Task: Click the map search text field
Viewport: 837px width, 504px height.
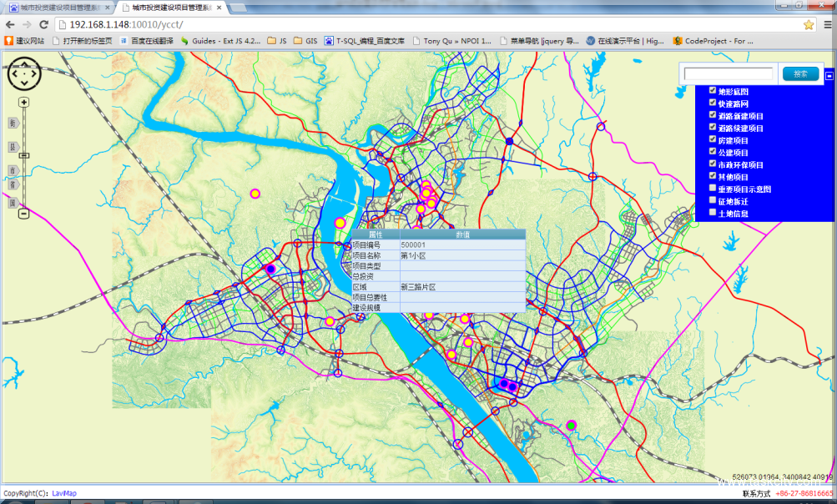Action: [x=729, y=74]
